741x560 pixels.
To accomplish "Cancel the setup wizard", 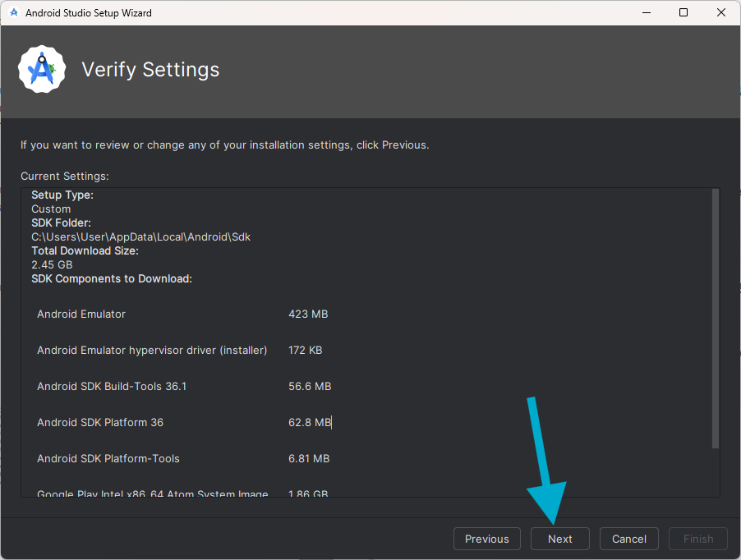I will click(x=628, y=539).
